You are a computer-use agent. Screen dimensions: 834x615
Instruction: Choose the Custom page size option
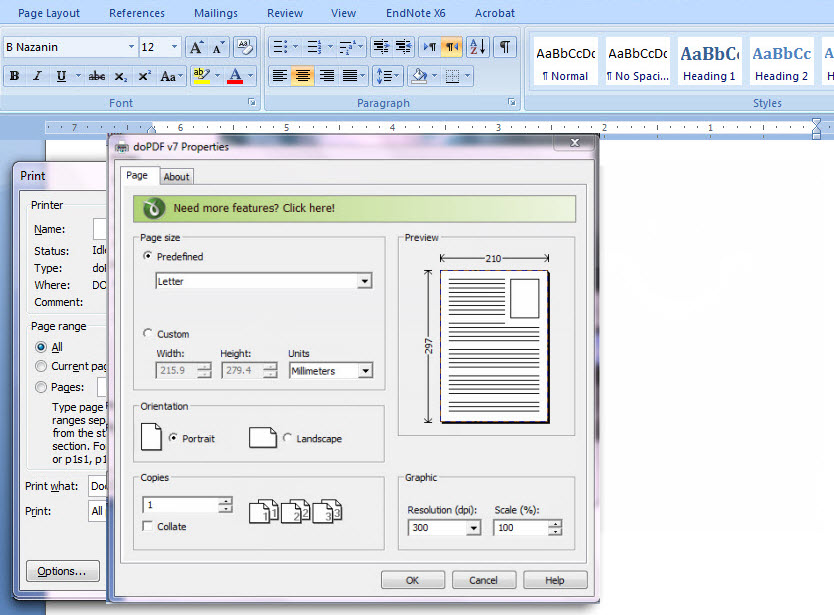148,334
